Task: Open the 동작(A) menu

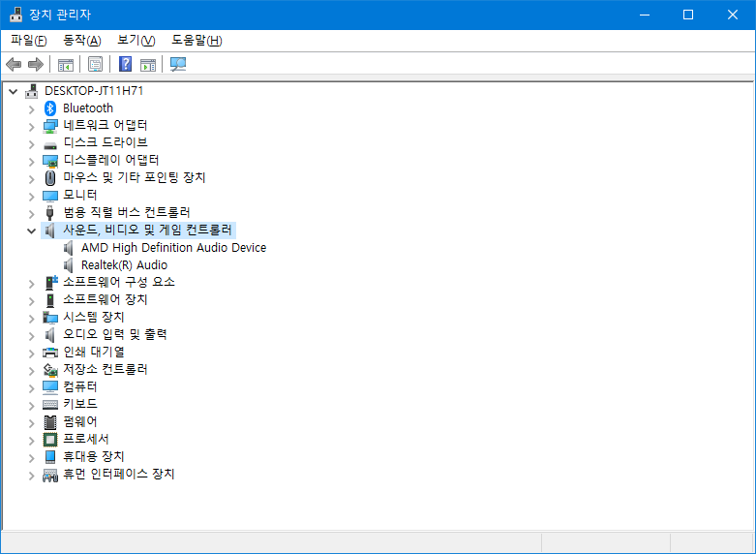Action: coord(82,41)
